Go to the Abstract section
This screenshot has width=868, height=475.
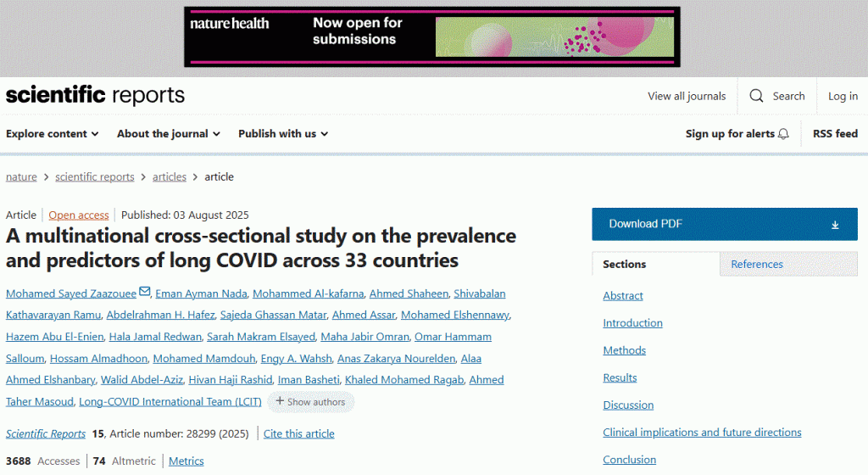pyautogui.click(x=623, y=296)
